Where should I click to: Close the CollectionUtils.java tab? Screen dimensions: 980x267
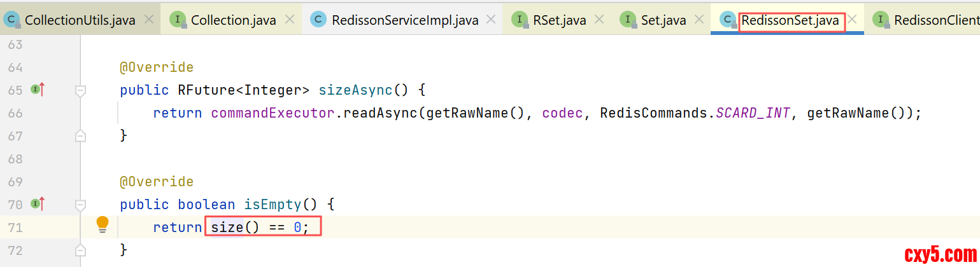(x=149, y=20)
